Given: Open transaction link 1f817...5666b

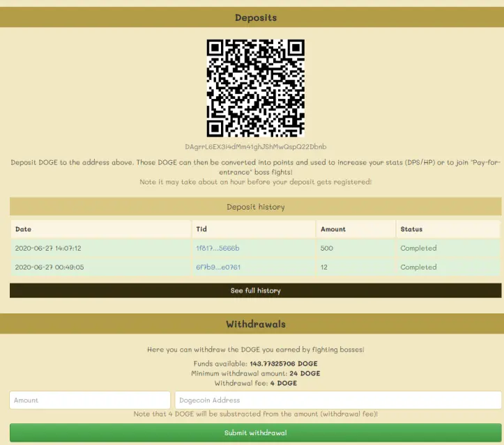Looking at the screenshot, I should tap(217, 248).
